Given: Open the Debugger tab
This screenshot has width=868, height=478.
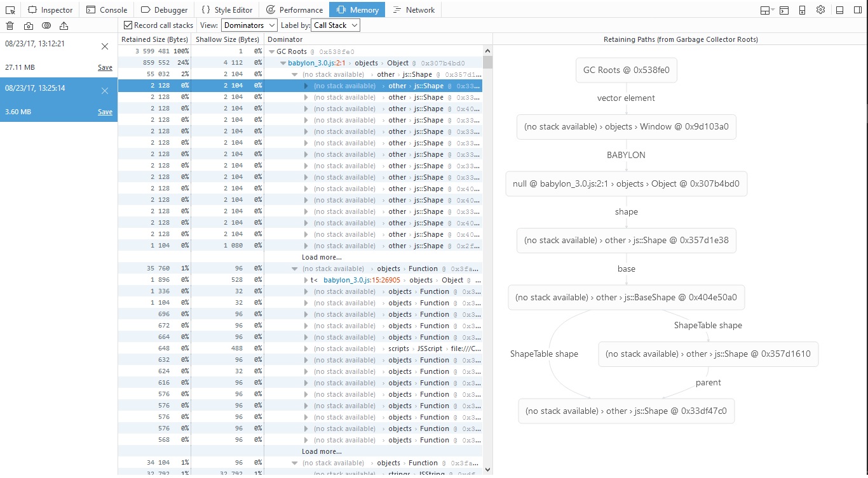Looking at the screenshot, I should 165,10.
